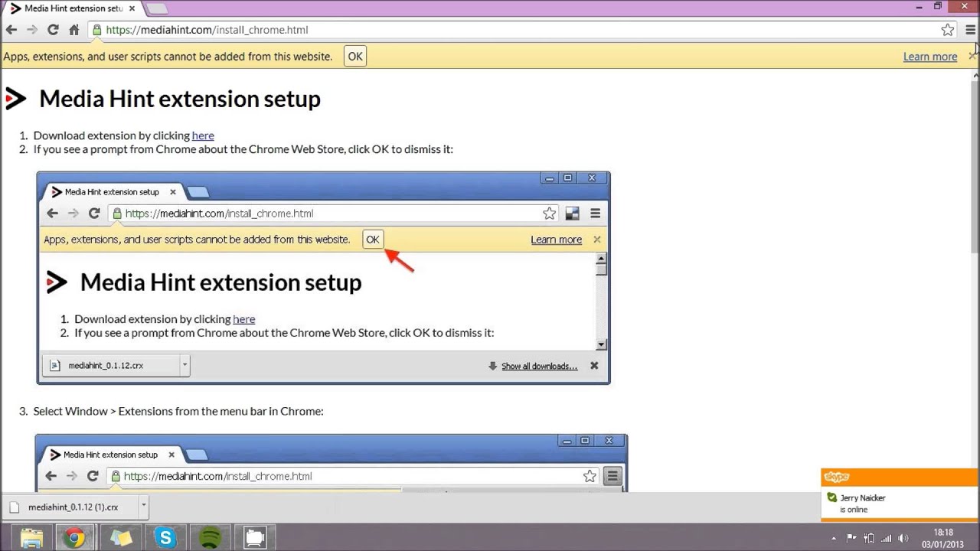980x551 pixels.
Task: Click the clock showing 18:18 03/01/2013
Action: click(x=942, y=538)
